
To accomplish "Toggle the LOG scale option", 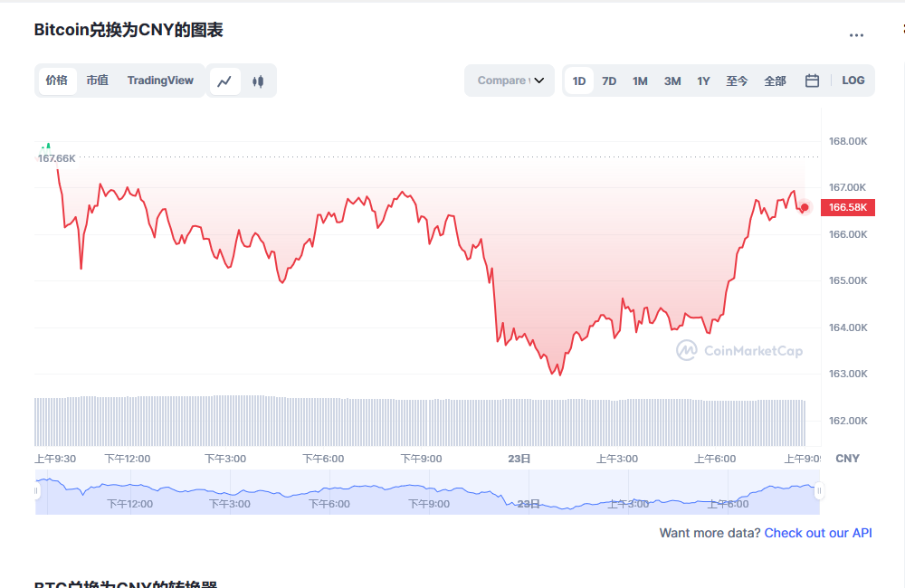I will [x=853, y=81].
